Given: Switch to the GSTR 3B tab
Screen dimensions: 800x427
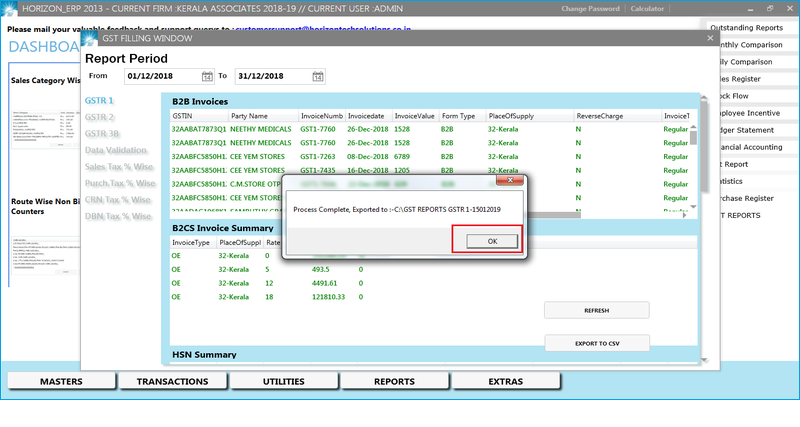Looking at the screenshot, I should click(102, 134).
